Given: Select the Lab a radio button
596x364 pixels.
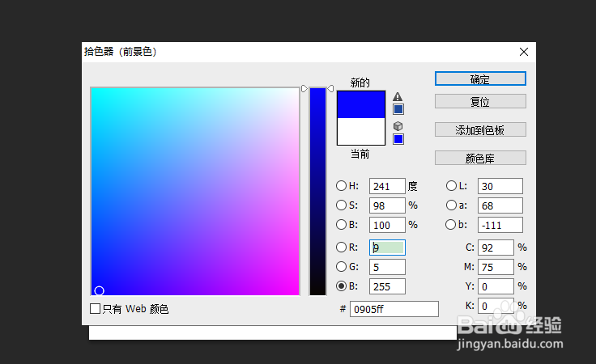Looking at the screenshot, I should point(451,205).
